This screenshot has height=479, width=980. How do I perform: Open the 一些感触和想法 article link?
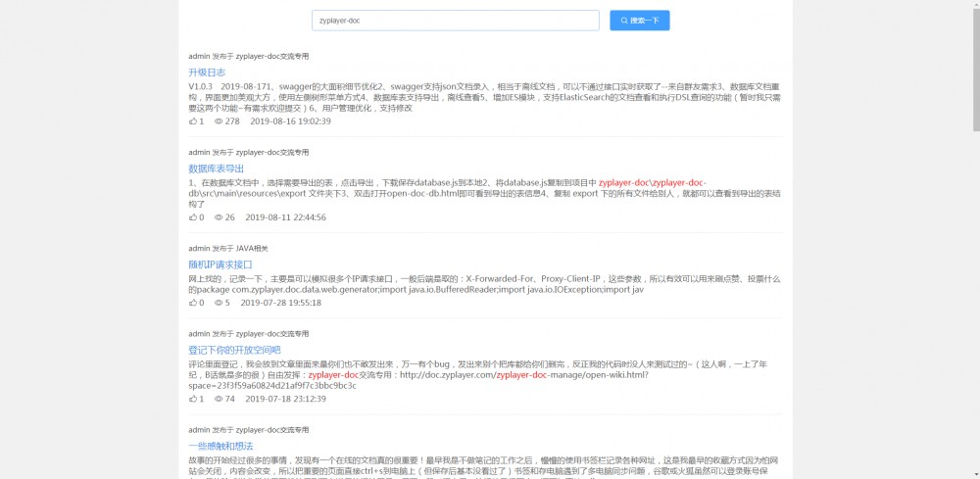(220, 446)
